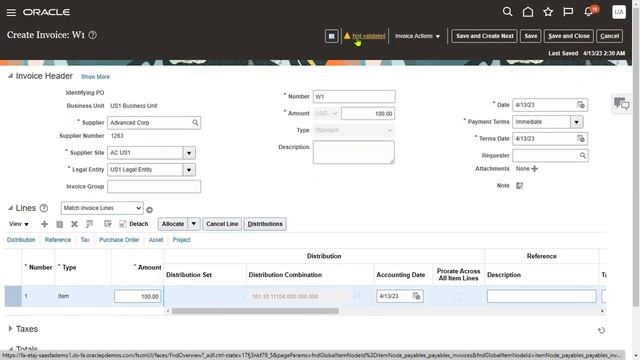Click the Not validated link
The height and width of the screenshot is (360, 640).
tap(369, 36)
